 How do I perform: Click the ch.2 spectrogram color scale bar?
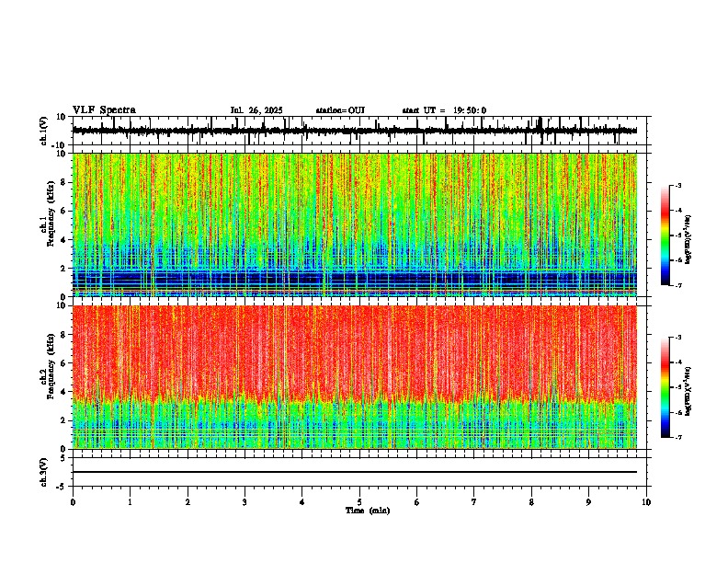[x=665, y=387]
